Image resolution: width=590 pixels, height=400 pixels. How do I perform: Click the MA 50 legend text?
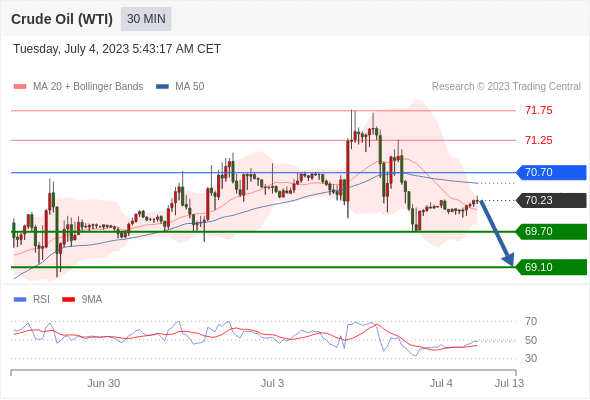click(190, 87)
